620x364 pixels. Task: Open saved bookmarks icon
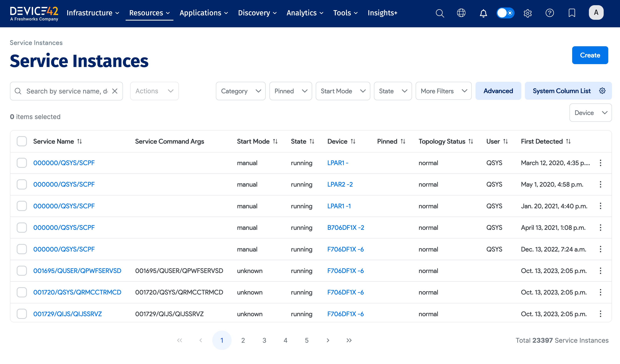coord(572,13)
